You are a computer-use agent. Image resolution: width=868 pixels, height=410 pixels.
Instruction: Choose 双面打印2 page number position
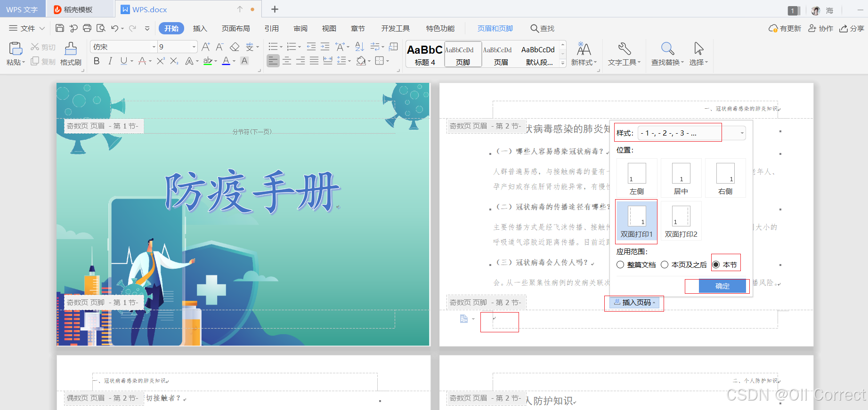[681, 221]
